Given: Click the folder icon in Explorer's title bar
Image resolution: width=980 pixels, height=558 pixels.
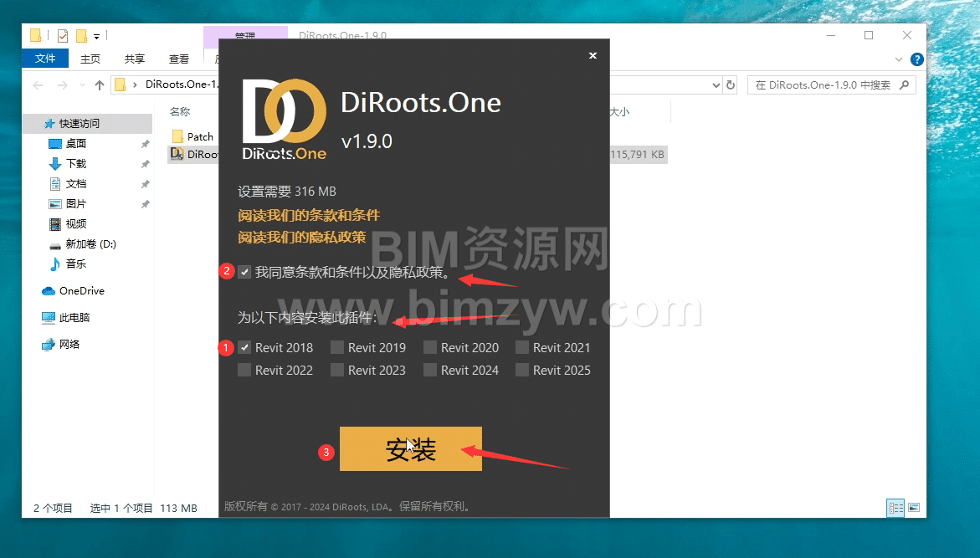Looking at the screenshot, I should [36, 36].
